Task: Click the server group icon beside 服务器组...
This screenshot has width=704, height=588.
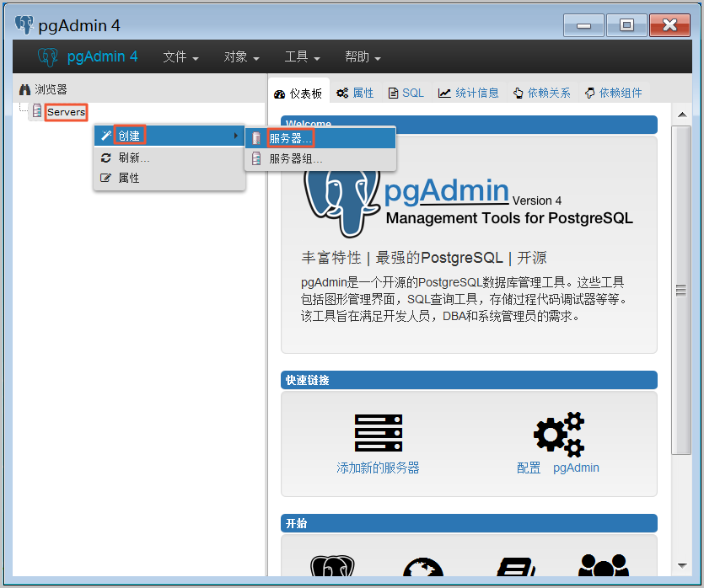Action: (x=256, y=158)
